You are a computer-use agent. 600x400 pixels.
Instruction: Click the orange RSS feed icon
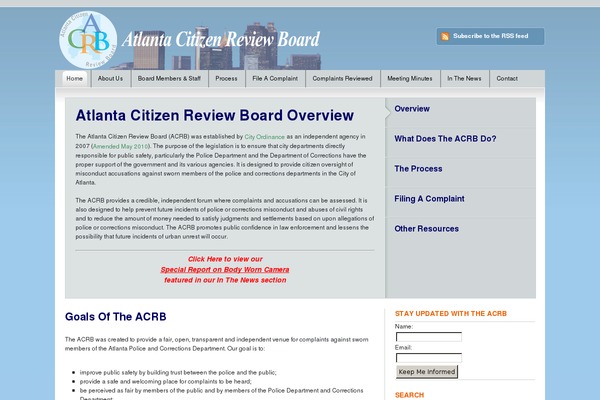tap(445, 36)
